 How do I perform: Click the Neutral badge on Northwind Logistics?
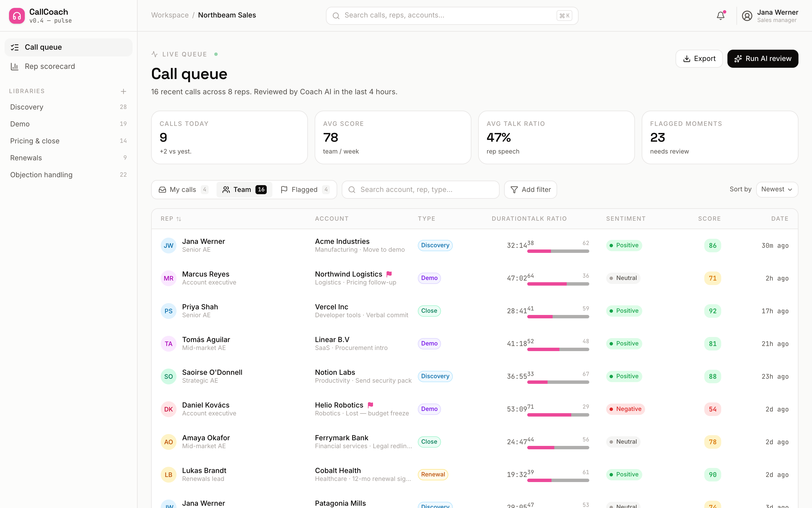[x=623, y=278]
